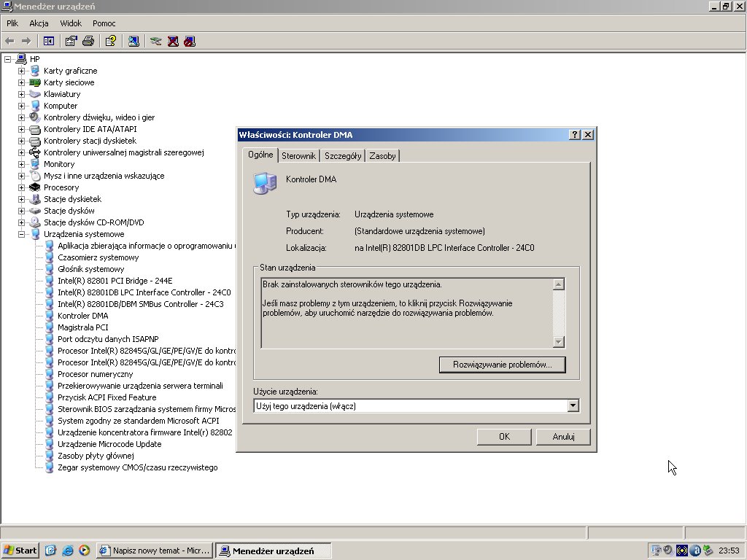Click the Internet Explorer quick launch icon
Screen dimensions: 747x560
68,551
